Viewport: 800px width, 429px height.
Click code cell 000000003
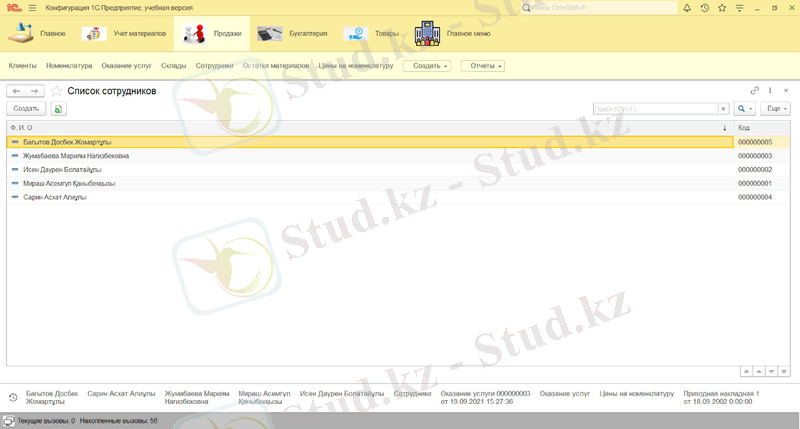click(x=755, y=156)
